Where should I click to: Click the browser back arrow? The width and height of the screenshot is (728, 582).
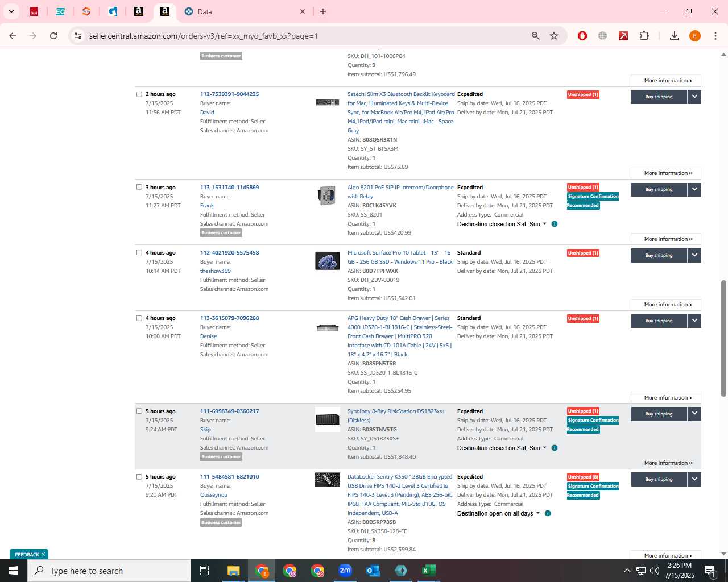[13, 36]
